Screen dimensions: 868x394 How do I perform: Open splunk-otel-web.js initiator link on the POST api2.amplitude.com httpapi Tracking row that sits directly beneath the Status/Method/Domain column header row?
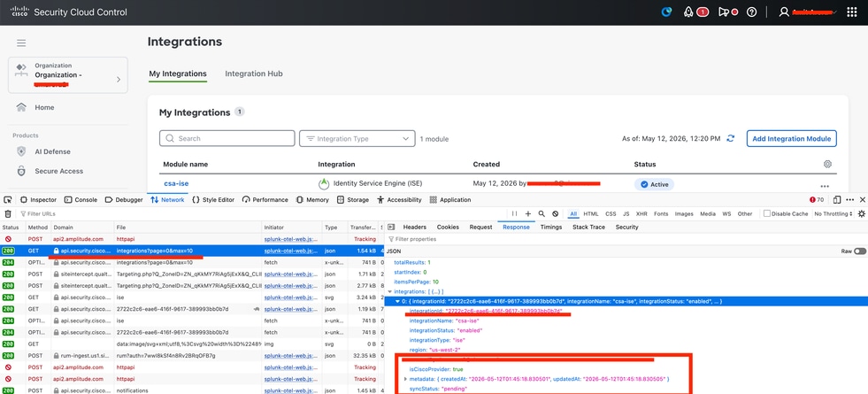coord(291,239)
